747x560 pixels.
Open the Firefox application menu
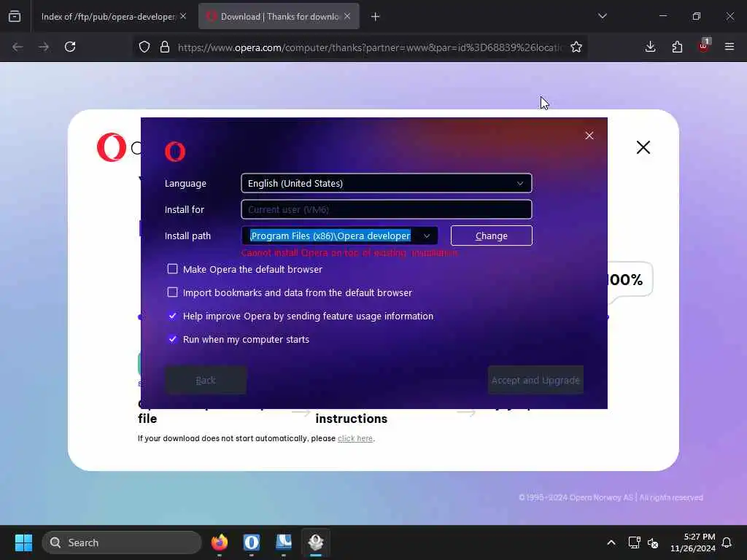click(729, 47)
